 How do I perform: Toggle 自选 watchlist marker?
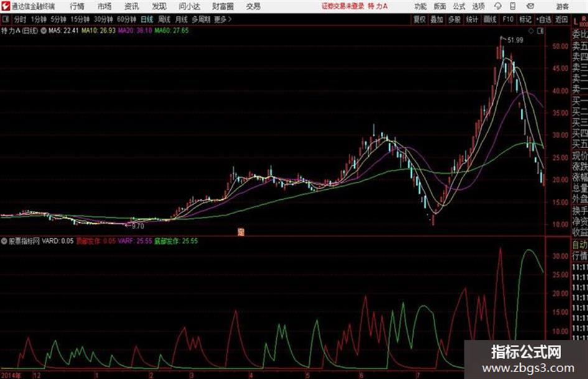point(544,19)
